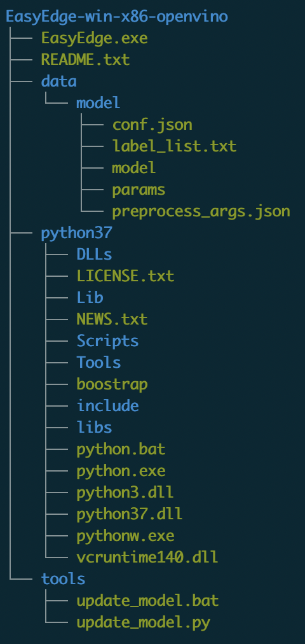
Task: Select the Scripts folder
Action: click(x=108, y=341)
